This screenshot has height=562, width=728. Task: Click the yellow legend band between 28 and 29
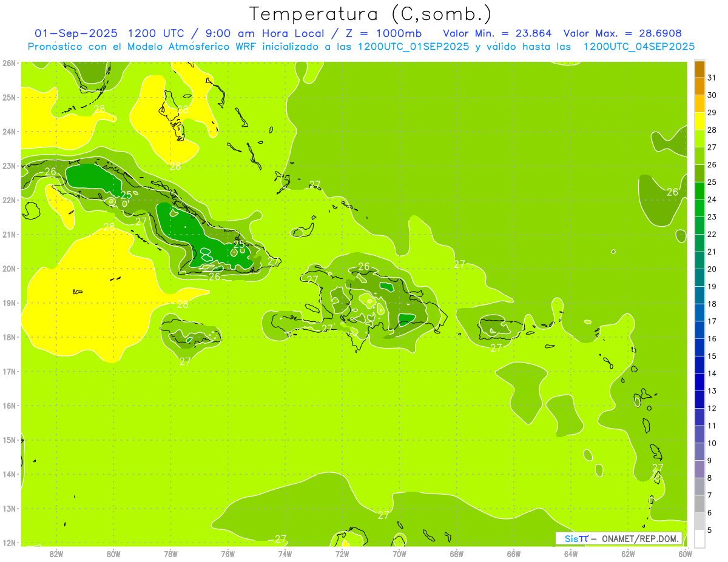pos(699,121)
